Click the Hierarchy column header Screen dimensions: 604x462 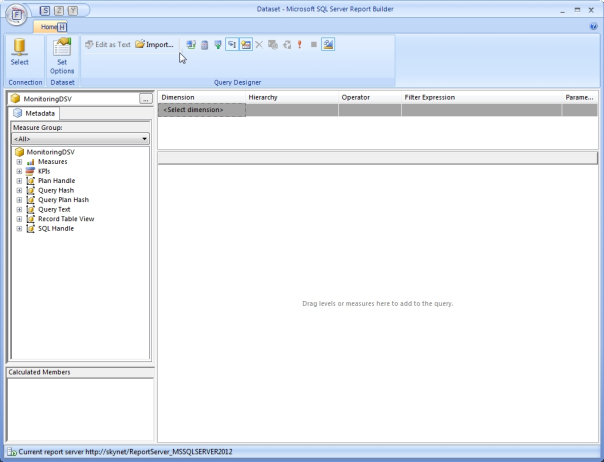[292, 97]
